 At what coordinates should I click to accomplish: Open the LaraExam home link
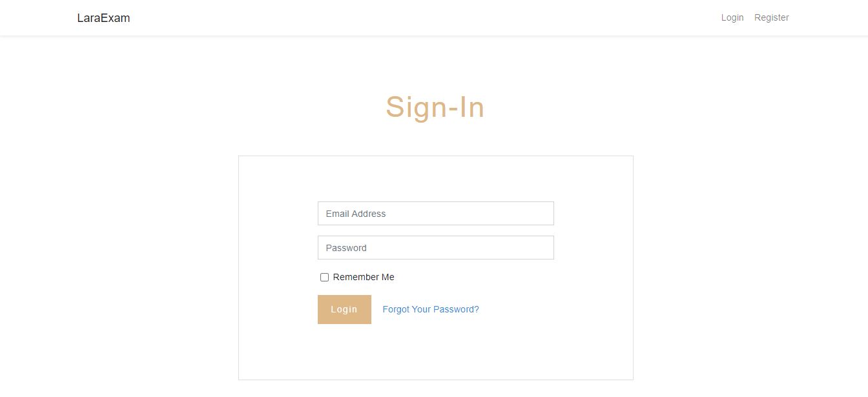[x=103, y=18]
